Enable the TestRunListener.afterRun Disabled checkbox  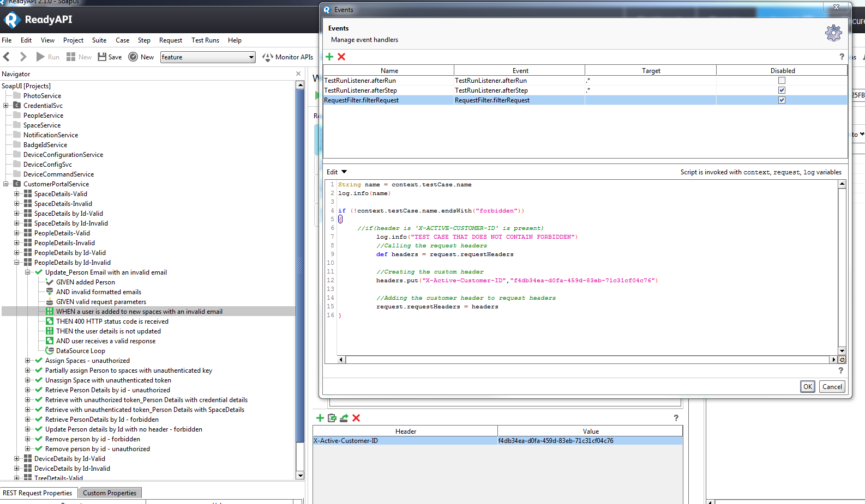point(782,81)
